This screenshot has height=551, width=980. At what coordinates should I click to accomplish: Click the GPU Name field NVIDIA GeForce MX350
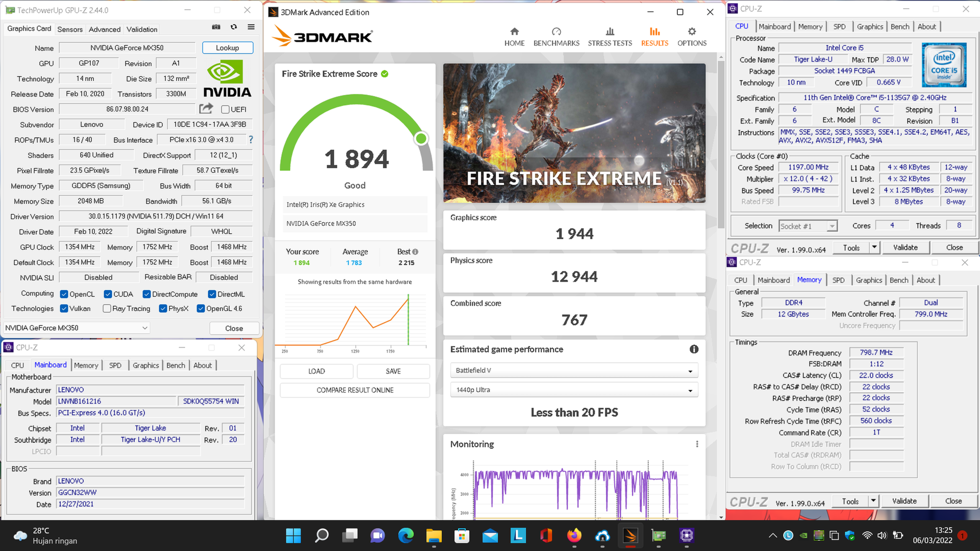point(127,47)
